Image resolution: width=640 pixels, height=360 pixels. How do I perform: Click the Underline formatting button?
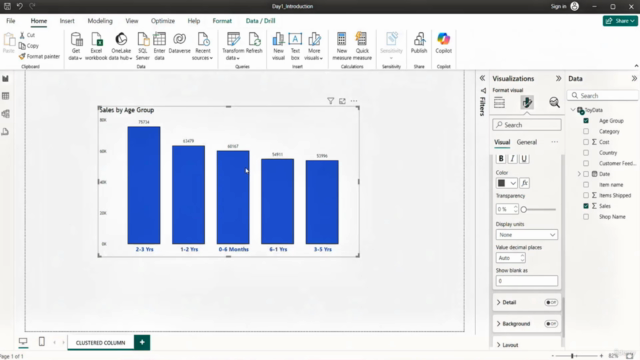tap(524, 159)
